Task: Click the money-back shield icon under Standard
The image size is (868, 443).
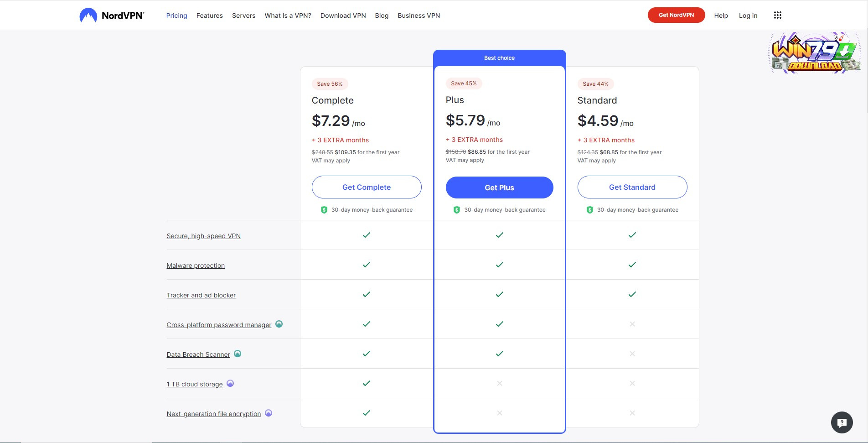Action: coord(589,210)
